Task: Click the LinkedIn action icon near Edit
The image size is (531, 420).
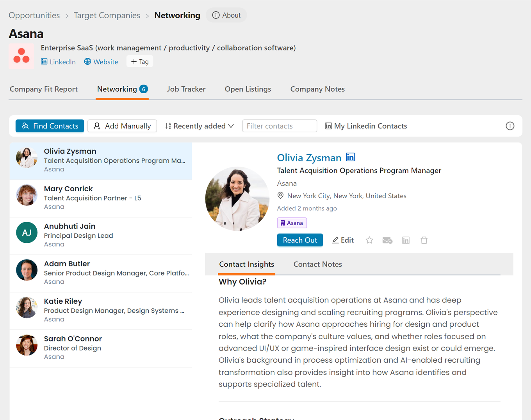Action: point(406,240)
